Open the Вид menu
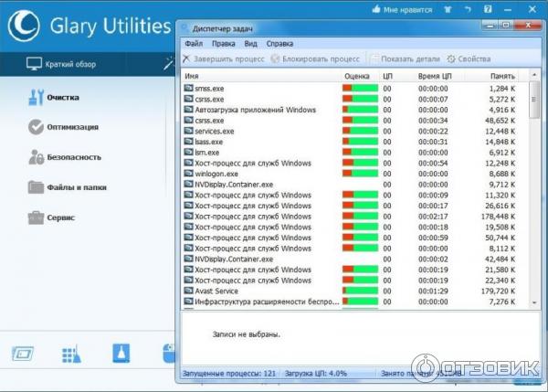The image size is (548, 392). tap(250, 43)
